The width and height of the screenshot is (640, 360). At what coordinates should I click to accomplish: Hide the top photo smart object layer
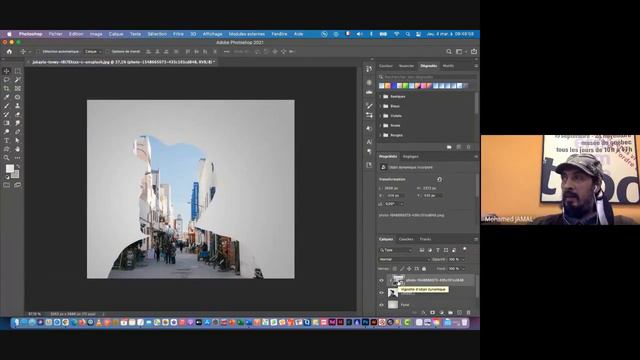[382, 280]
